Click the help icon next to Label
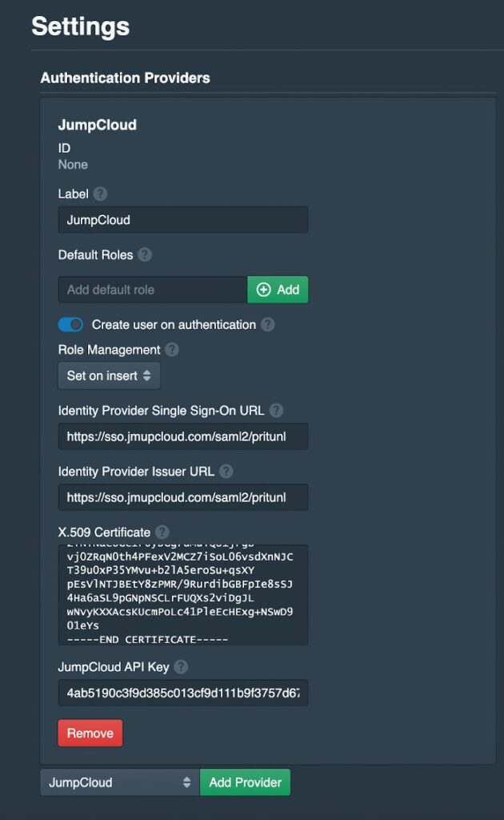504x820 pixels. coord(100,194)
